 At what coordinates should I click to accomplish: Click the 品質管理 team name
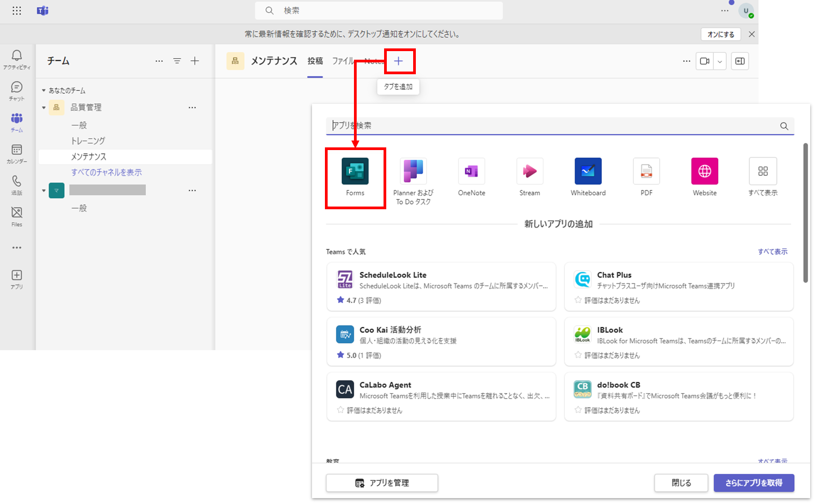pyautogui.click(x=86, y=108)
